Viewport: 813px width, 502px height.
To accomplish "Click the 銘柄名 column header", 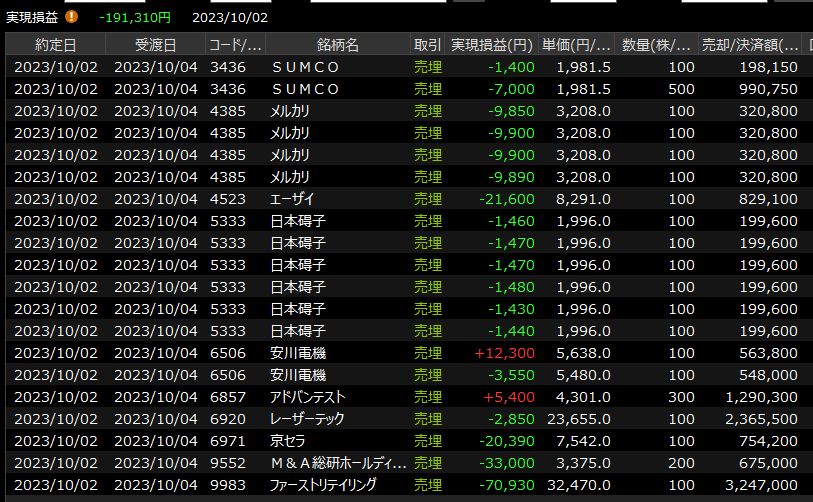I will (x=337, y=45).
